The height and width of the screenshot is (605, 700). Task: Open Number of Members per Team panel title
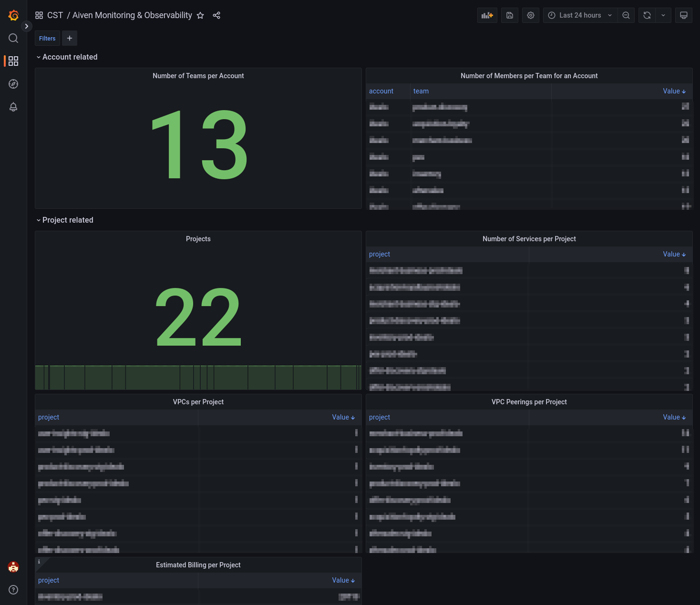(x=529, y=76)
